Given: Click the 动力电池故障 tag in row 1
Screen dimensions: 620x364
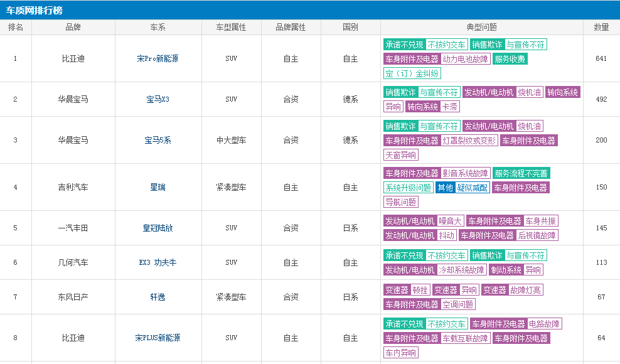Looking at the screenshot, I should (465, 59).
